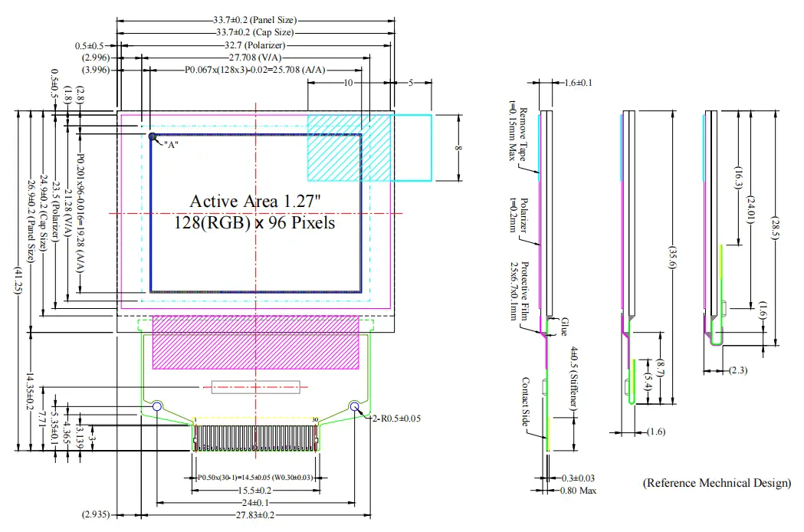Click the '4±0.5 (Stiffener)' dimension
The height and width of the screenshot is (532, 804).
pyautogui.click(x=574, y=378)
